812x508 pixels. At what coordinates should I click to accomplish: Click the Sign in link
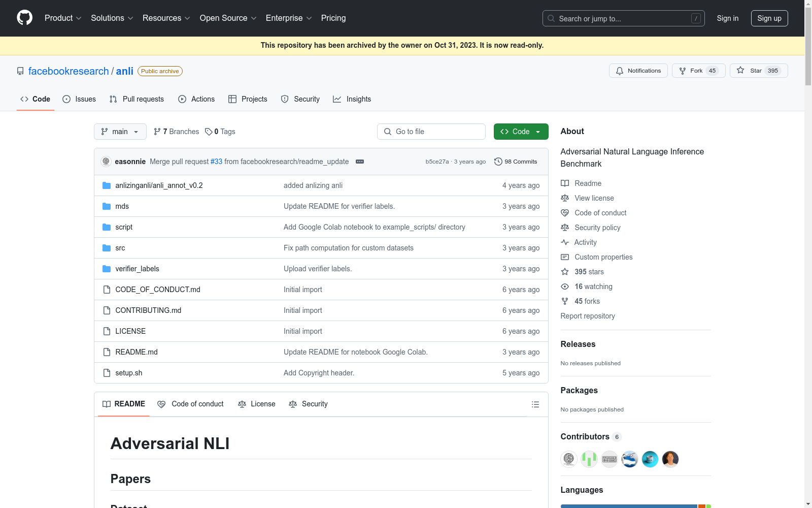tap(728, 18)
